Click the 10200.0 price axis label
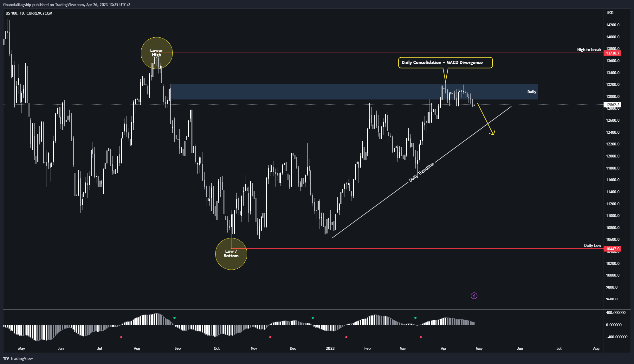This screenshot has height=364, width=634. click(x=613, y=264)
